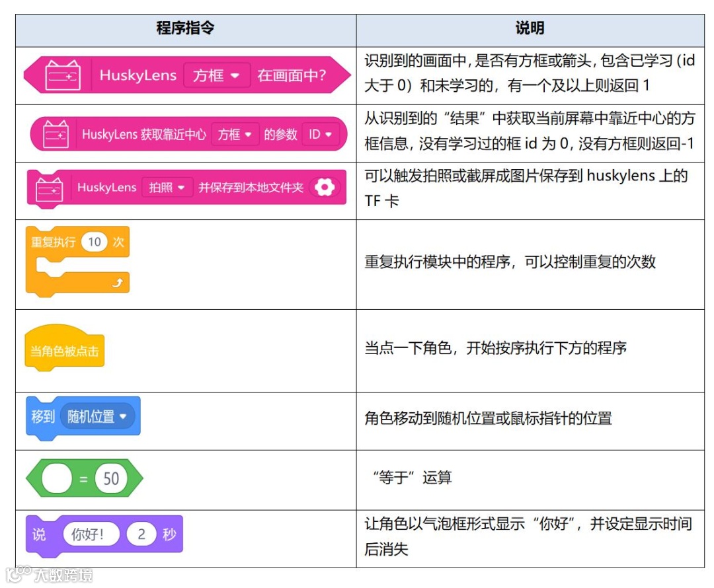Open the 方框 dropdown in the 获取靠近中心 block
This screenshot has height=588, width=714.
click(235, 134)
